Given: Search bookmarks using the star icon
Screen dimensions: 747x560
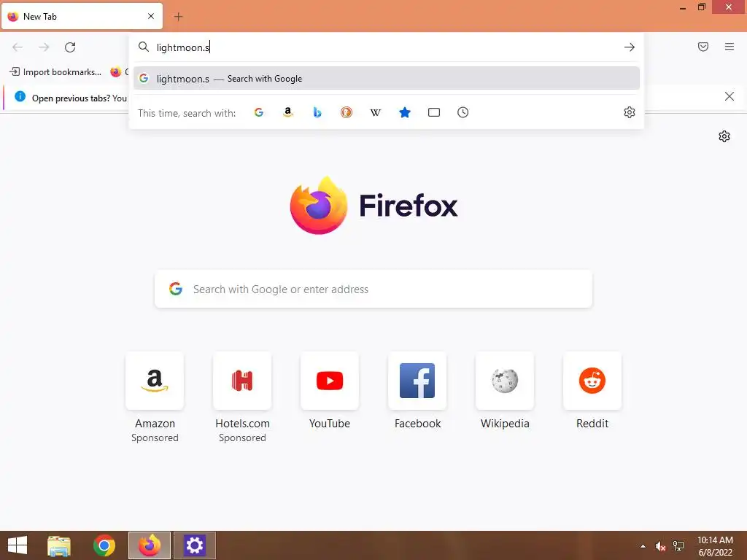Looking at the screenshot, I should pos(404,112).
